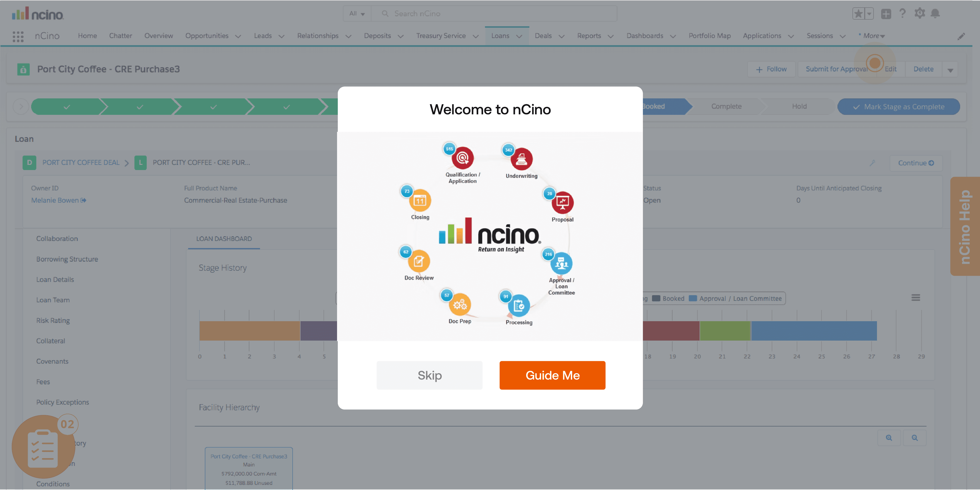Toggle the Booked legend swatch

point(656,299)
